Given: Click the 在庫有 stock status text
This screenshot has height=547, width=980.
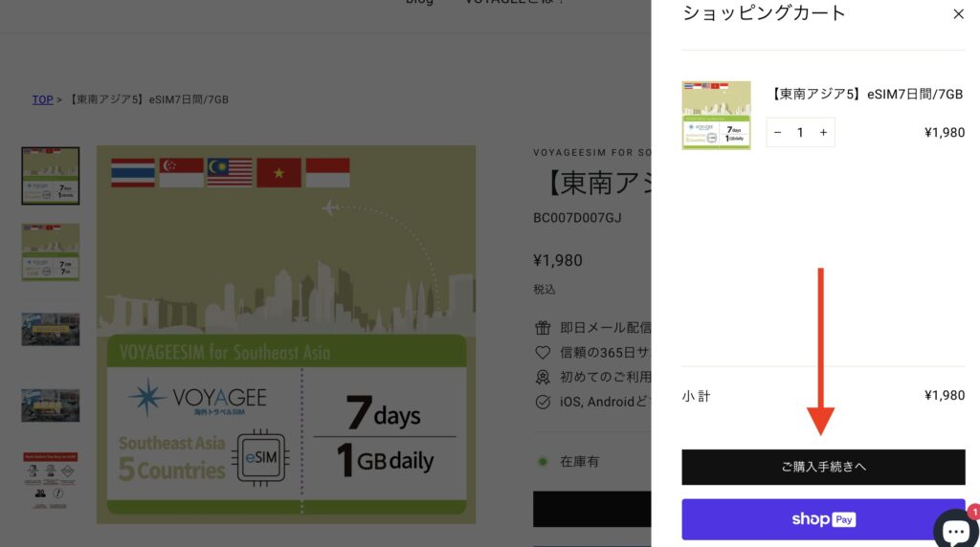Looking at the screenshot, I should click(579, 462).
